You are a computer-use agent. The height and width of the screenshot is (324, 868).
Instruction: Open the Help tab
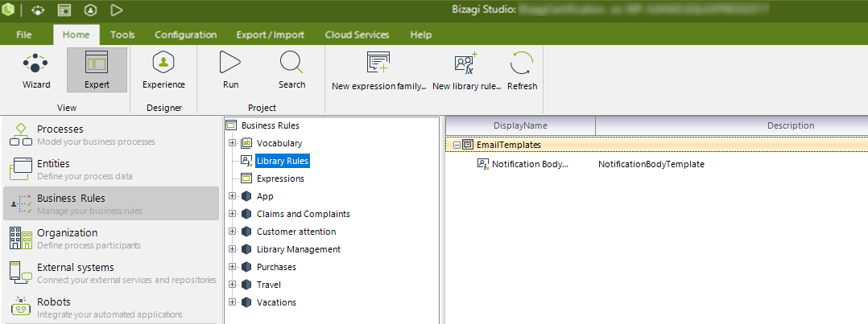420,35
